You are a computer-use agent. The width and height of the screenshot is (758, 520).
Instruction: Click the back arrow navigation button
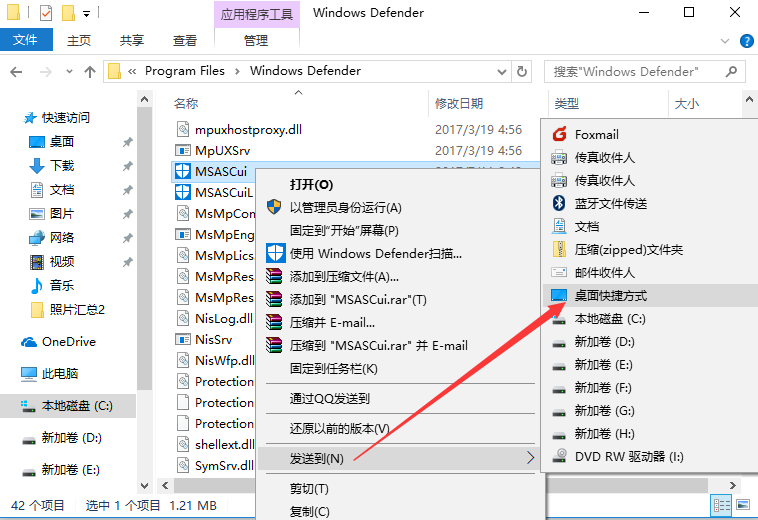pyautogui.click(x=17, y=72)
